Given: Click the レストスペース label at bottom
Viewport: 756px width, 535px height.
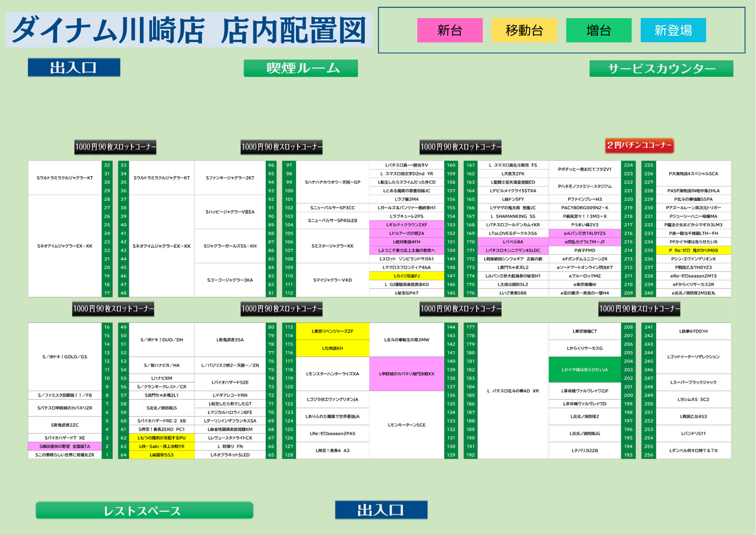Looking at the screenshot, I should [x=144, y=510].
